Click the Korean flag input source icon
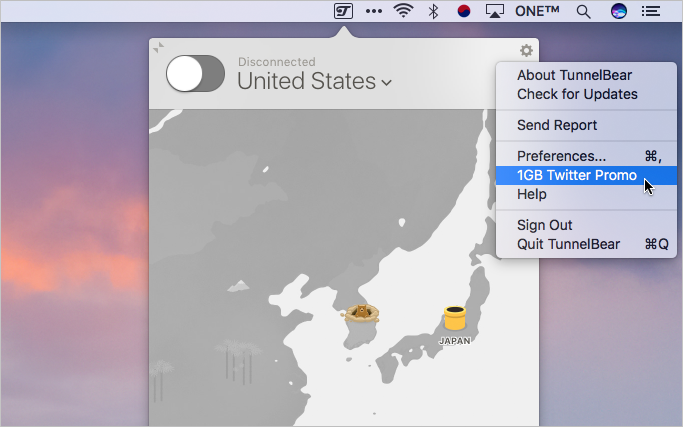This screenshot has height=427, width=683. [x=464, y=11]
